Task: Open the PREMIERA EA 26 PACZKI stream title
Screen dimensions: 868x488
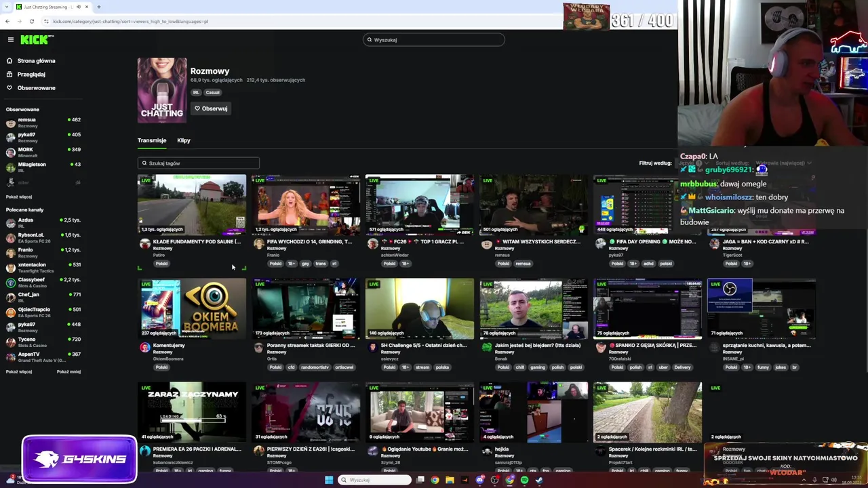Action: [x=197, y=449]
